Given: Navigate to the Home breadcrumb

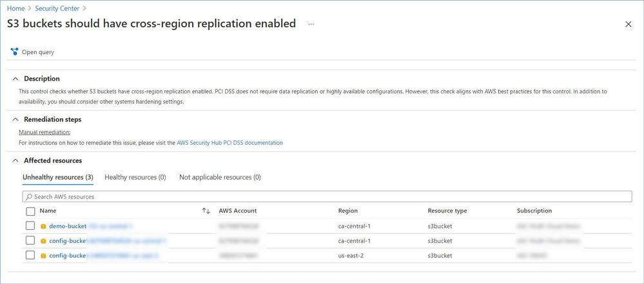Looking at the screenshot, I should tap(15, 8).
